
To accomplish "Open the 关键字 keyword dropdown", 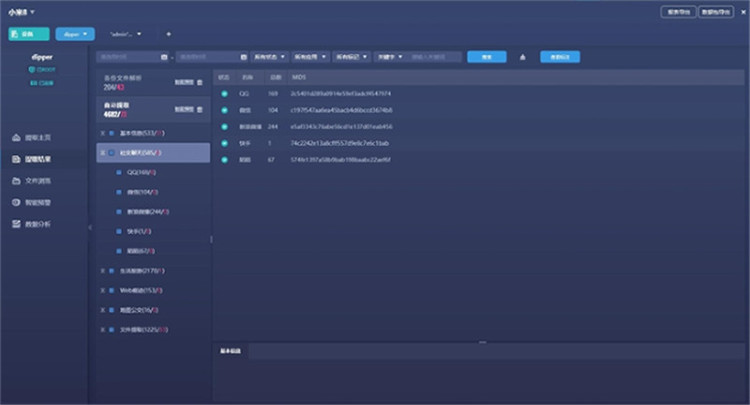I will coord(389,57).
